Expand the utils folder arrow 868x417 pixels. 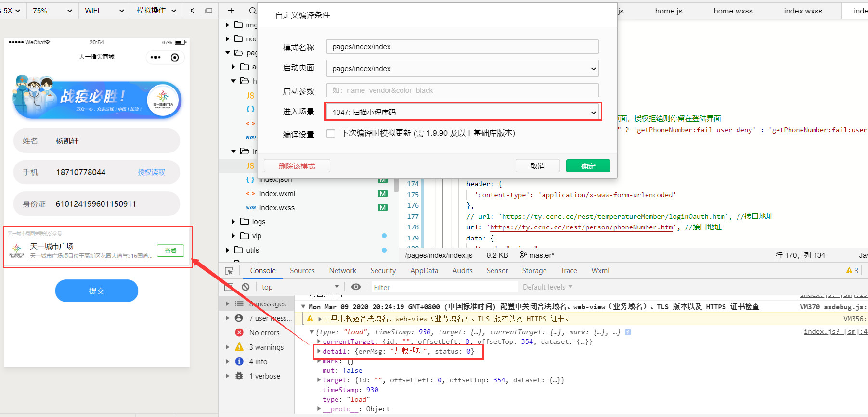[x=228, y=250]
